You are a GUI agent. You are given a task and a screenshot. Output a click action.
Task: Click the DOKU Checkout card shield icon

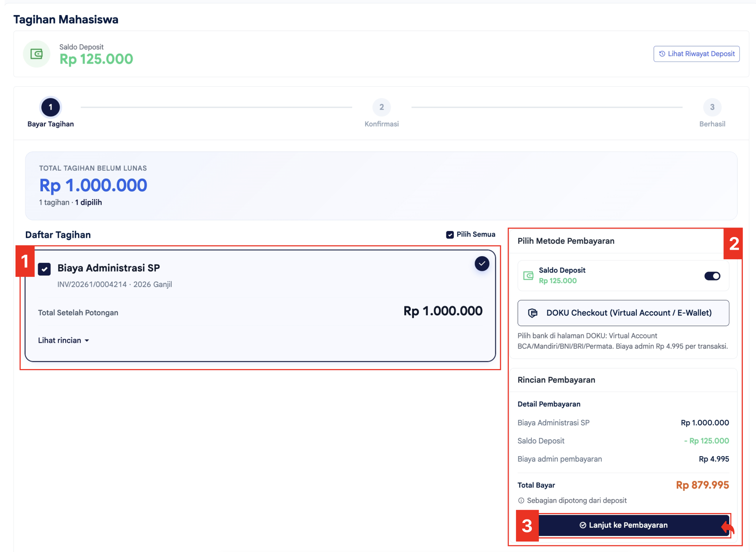(x=533, y=313)
